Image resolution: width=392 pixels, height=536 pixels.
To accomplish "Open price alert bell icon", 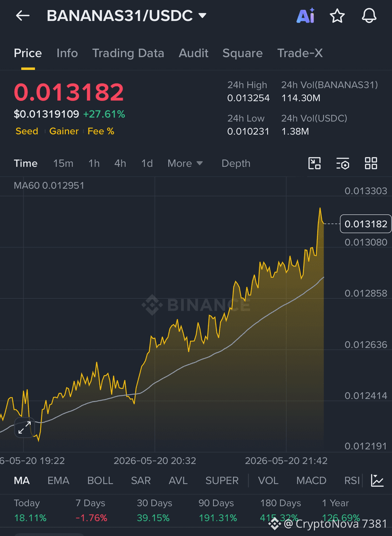I will [369, 16].
